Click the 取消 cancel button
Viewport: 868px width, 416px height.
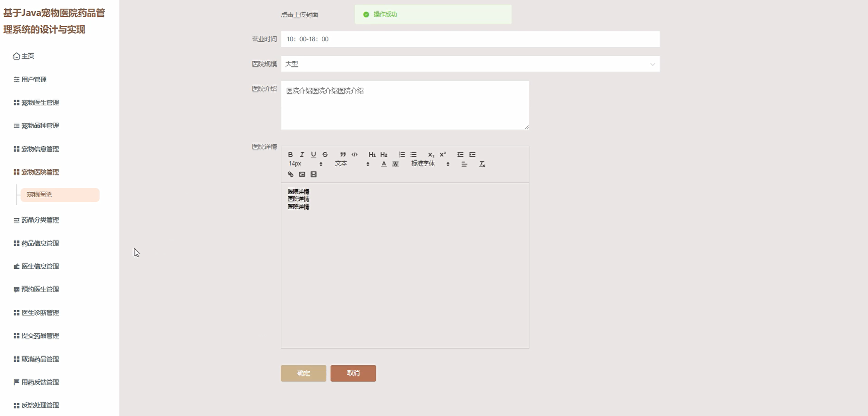[353, 373]
